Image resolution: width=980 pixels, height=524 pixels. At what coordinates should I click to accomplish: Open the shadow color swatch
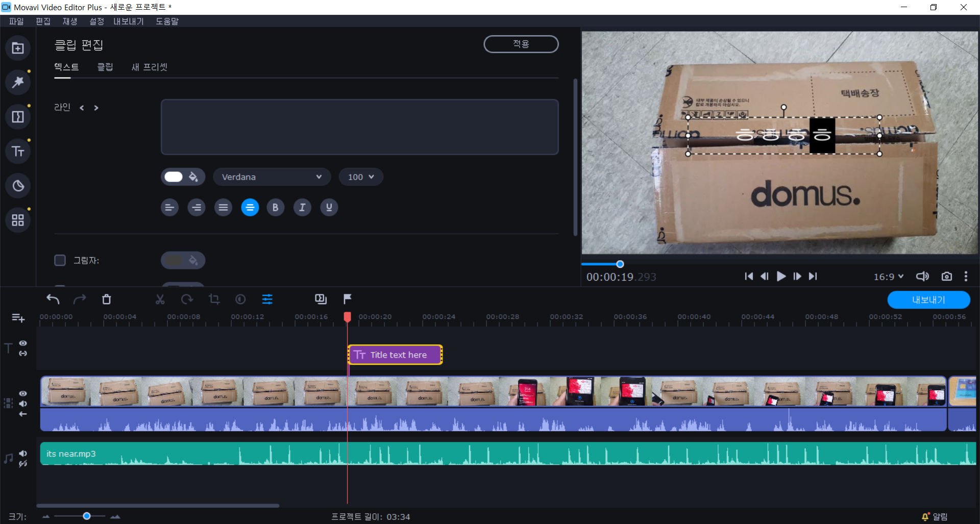[x=183, y=260]
